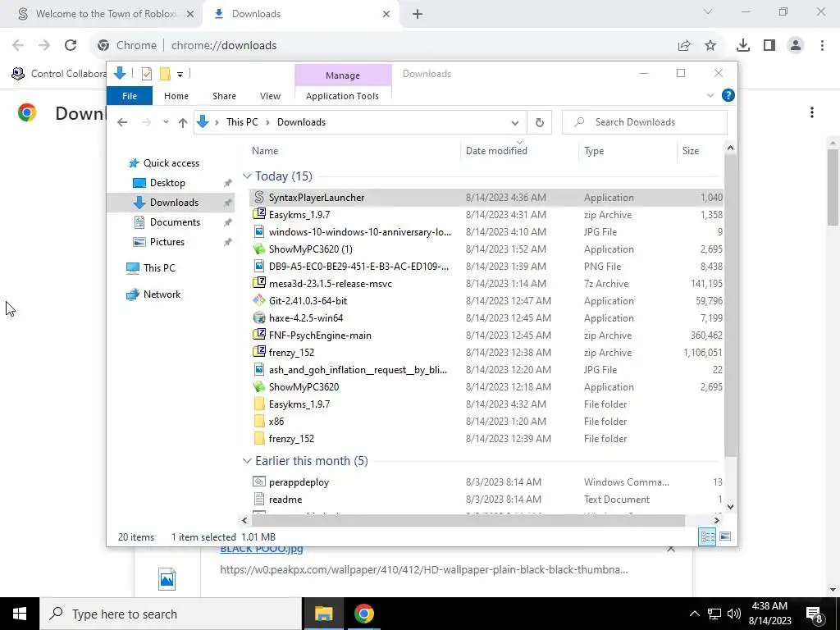This screenshot has height=630, width=840.
Task: Open the Application Tools tab
Action: click(342, 96)
